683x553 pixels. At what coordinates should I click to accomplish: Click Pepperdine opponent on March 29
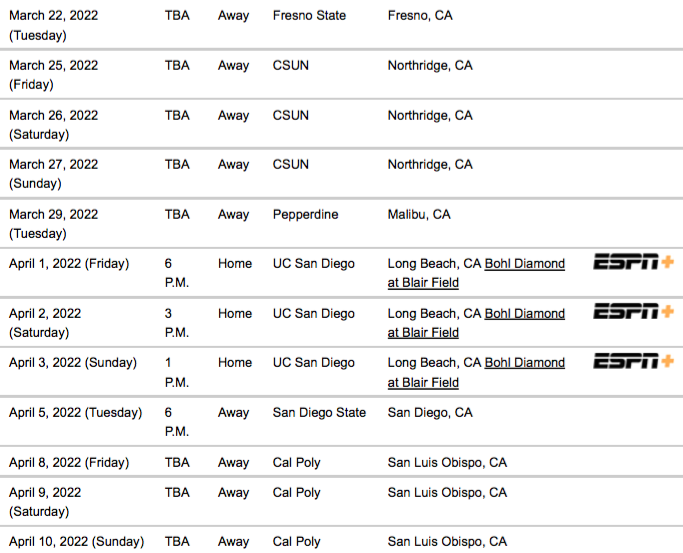point(305,214)
